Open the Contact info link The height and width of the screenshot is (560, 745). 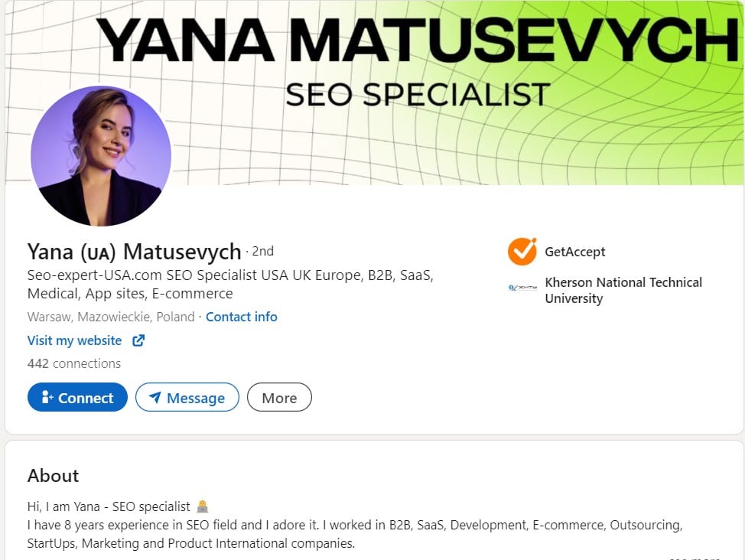click(242, 317)
